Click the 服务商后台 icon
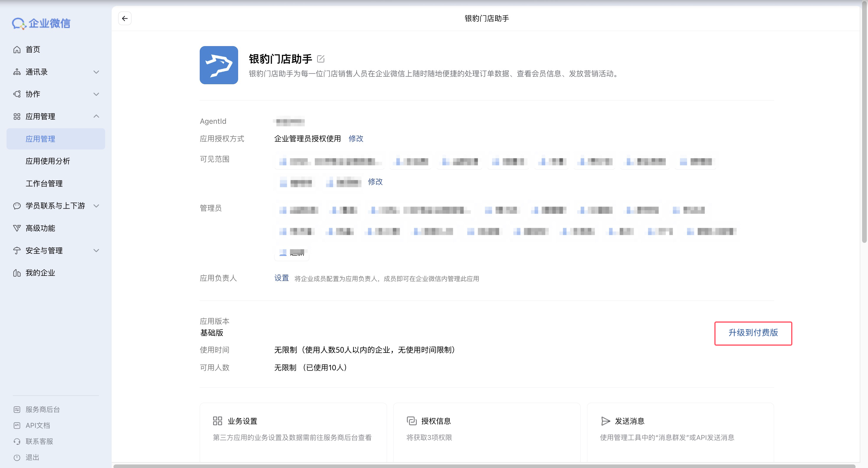The image size is (868, 468). pyautogui.click(x=17, y=409)
